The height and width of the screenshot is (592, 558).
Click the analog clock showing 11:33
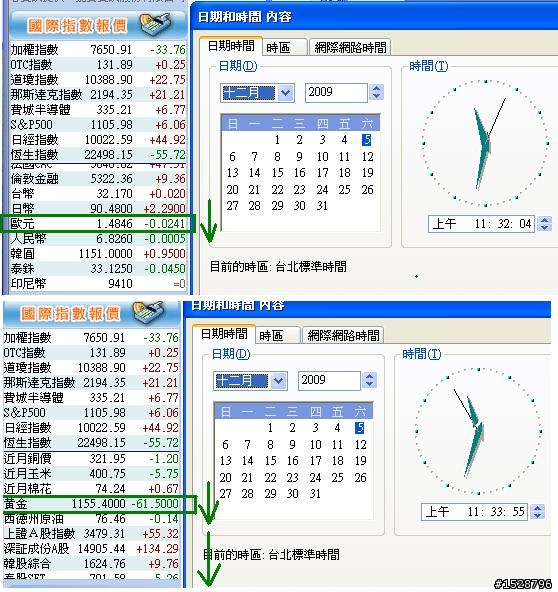pos(479,431)
